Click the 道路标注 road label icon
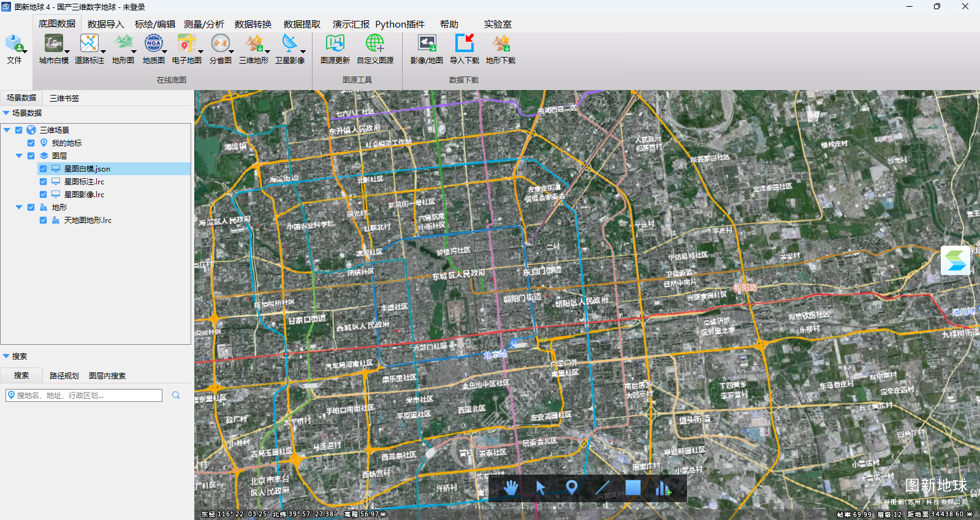980x520 pixels. click(x=89, y=49)
